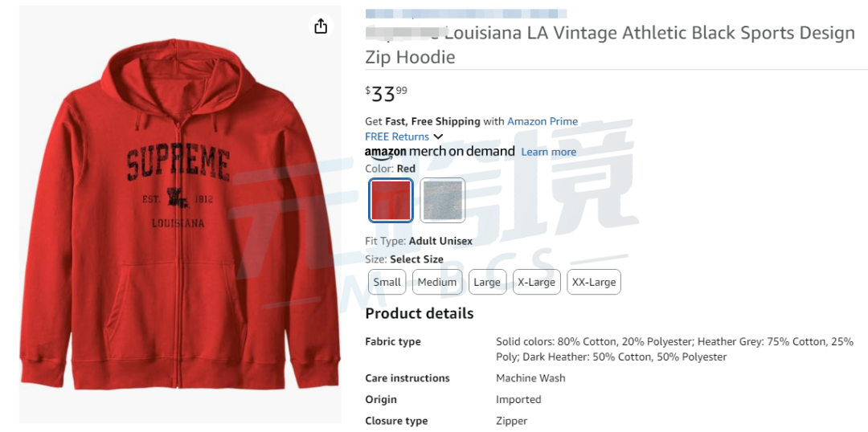Click Learn more beside merch on demand
868x432 pixels.
pos(549,152)
